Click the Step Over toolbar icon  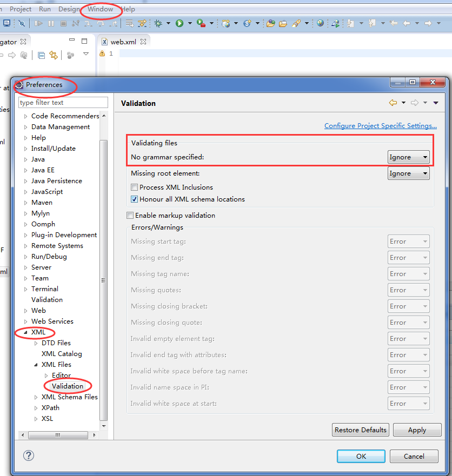click(101, 23)
